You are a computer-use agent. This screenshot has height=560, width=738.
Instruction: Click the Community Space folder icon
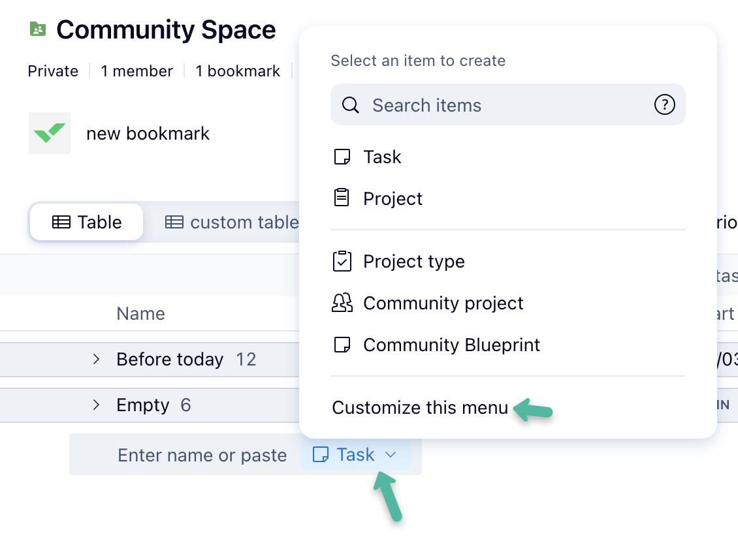coord(38,29)
